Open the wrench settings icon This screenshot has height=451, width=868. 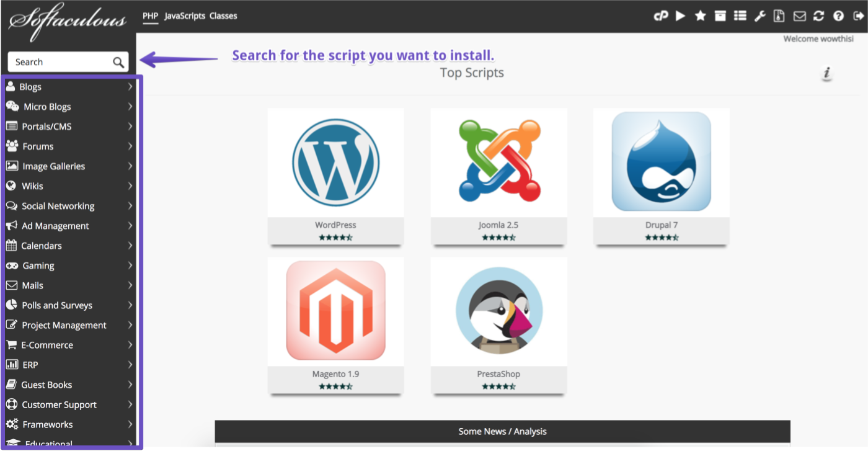[x=759, y=16]
